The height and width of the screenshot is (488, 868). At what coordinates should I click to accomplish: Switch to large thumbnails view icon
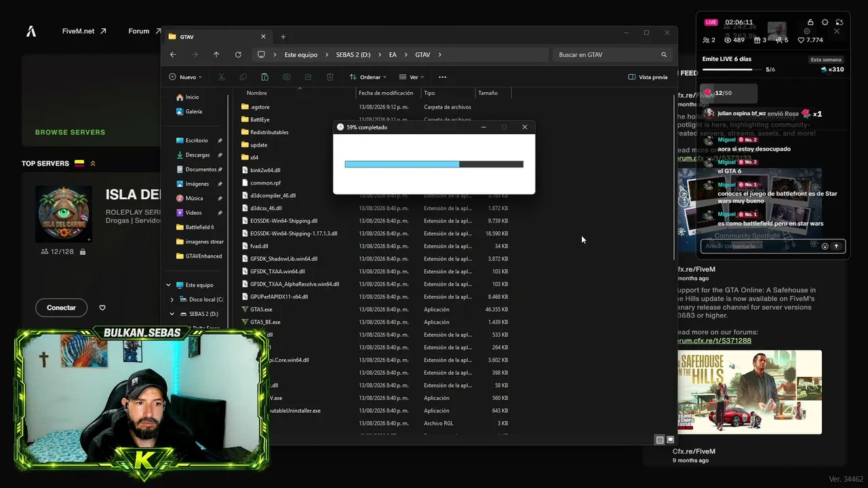670,440
